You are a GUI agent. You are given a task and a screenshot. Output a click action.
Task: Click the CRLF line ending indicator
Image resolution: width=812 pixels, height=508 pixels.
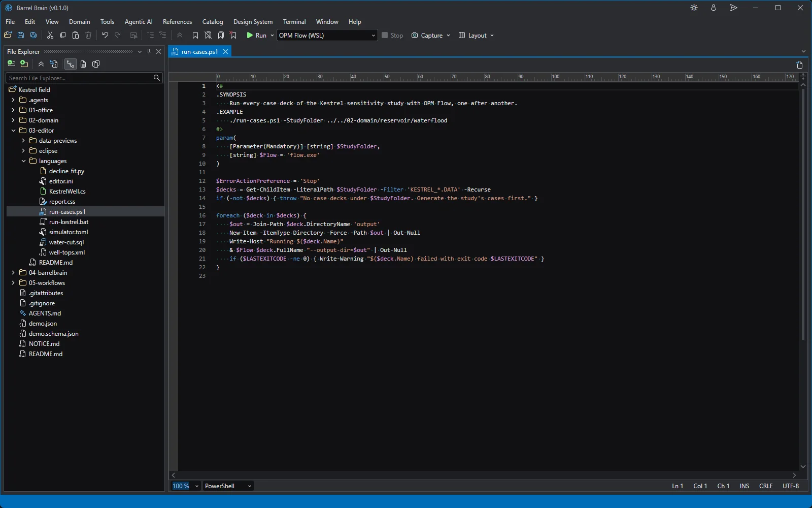(766, 486)
